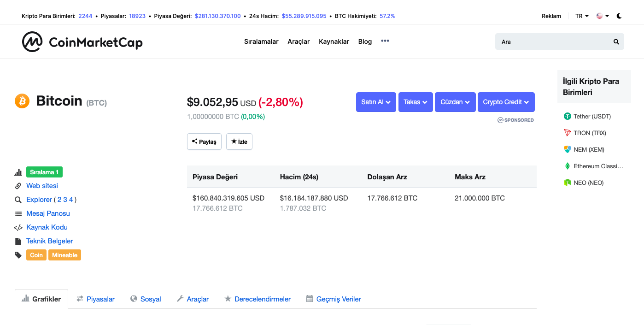
Task: Click the NEO coin icon
Action: 568,183
